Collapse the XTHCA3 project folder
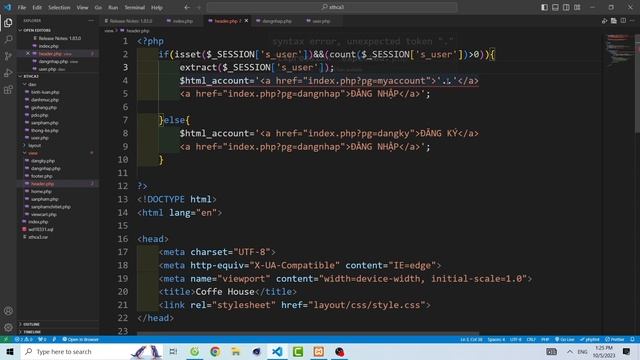 point(57,76)
